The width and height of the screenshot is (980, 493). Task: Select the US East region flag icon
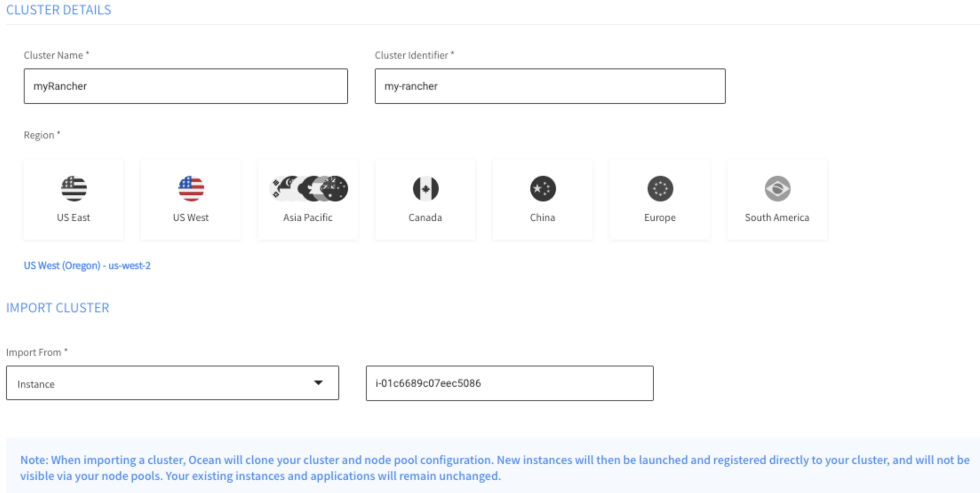73,188
